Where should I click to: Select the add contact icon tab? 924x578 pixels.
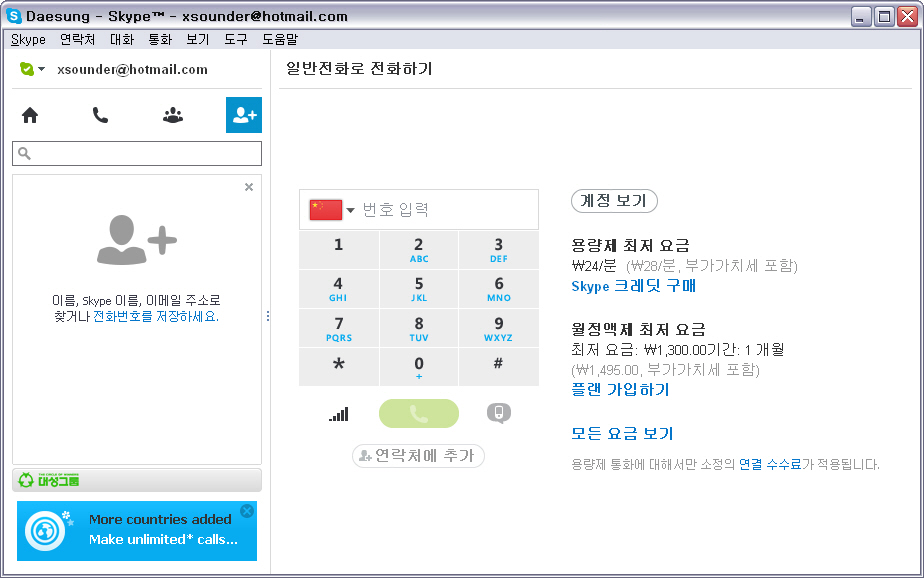coord(244,115)
